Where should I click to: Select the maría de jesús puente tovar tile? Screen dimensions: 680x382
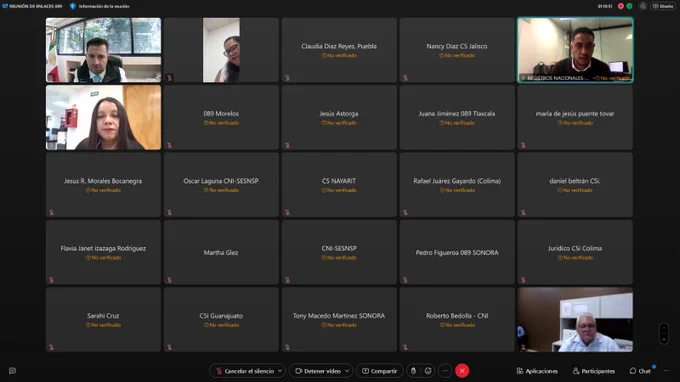click(575, 117)
